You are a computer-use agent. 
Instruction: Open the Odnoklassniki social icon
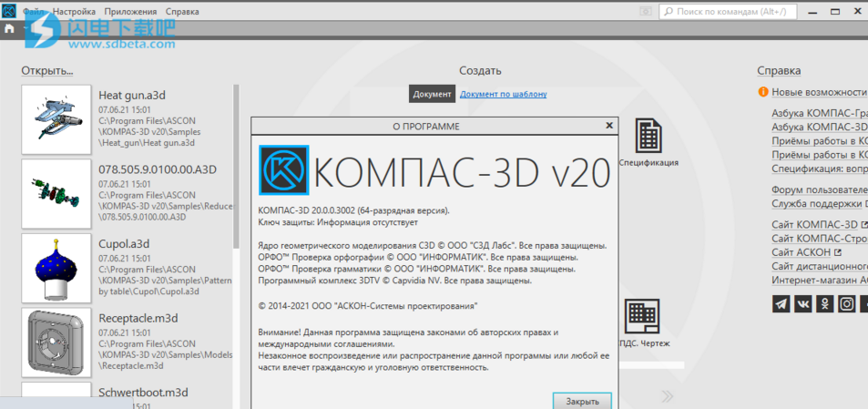tap(825, 303)
